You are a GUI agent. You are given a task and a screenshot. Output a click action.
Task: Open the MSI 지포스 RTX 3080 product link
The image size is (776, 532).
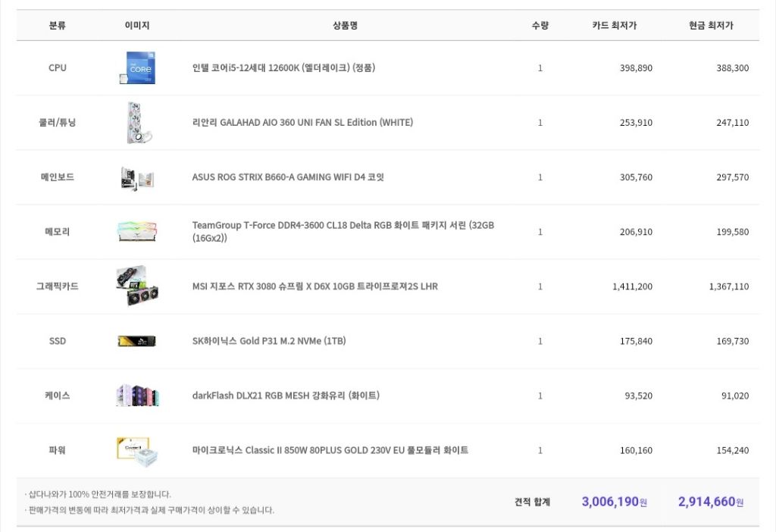point(314,286)
